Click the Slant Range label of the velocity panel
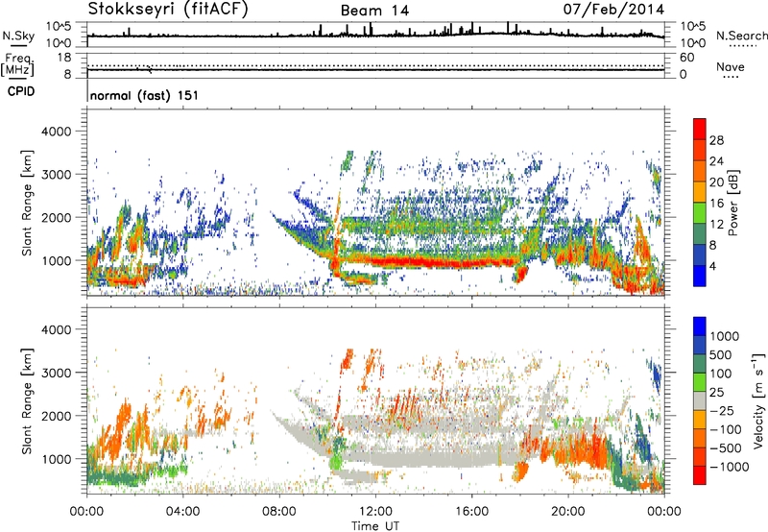The image size is (768, 532). point(28,400)
